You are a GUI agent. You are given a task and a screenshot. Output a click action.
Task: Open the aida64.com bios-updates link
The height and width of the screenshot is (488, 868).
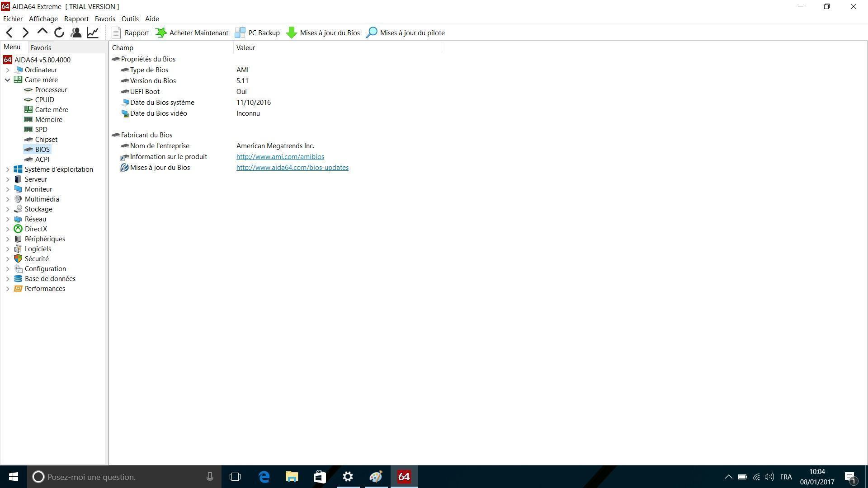coord(292,168)
